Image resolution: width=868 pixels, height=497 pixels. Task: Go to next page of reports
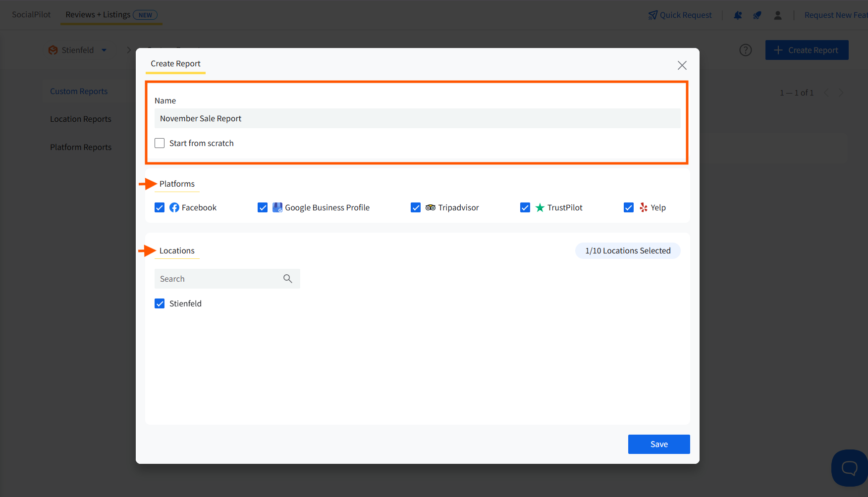[x=841, y=93]
